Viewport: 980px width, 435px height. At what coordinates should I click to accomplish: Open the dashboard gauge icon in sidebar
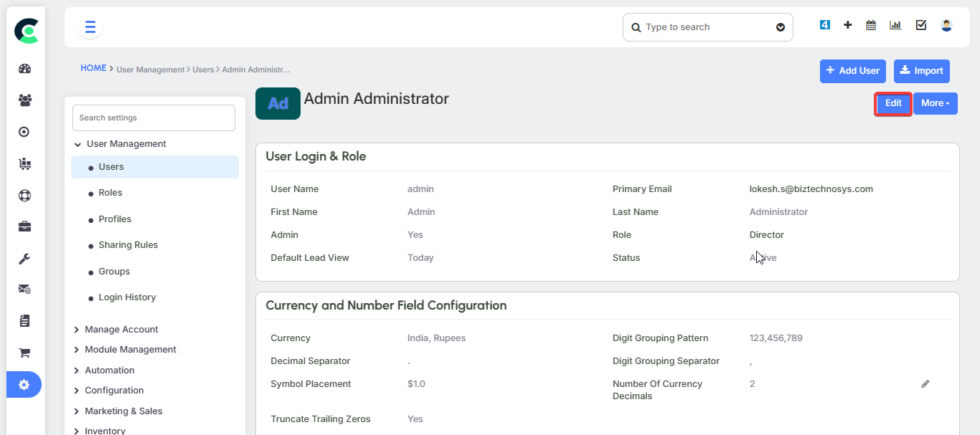pos(25,69)
